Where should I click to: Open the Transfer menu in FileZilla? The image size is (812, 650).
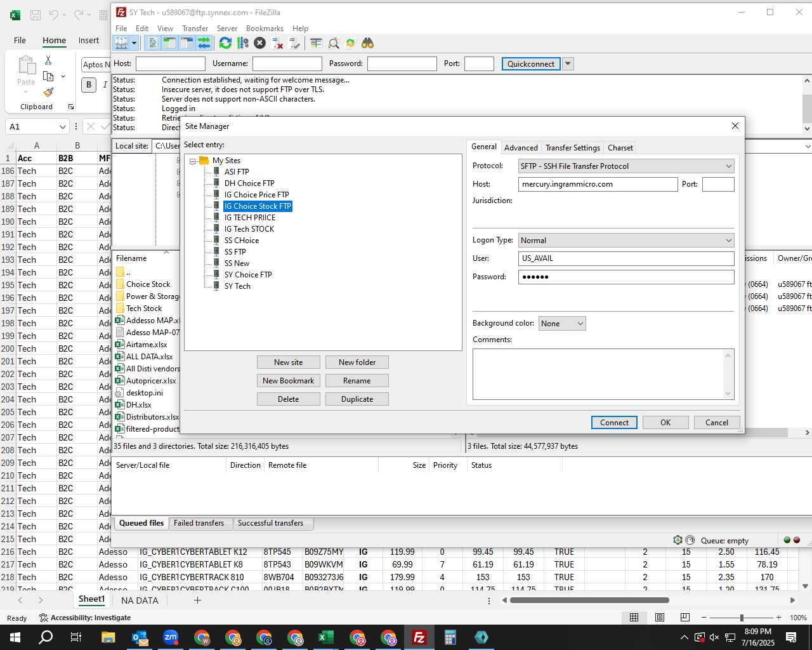tap(195, 29)
